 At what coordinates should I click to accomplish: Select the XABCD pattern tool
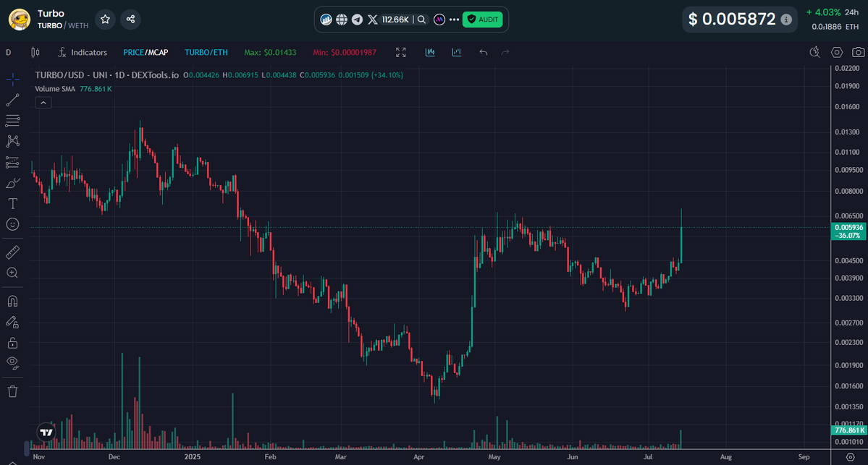pyautogui.click(x=13, y=141)
